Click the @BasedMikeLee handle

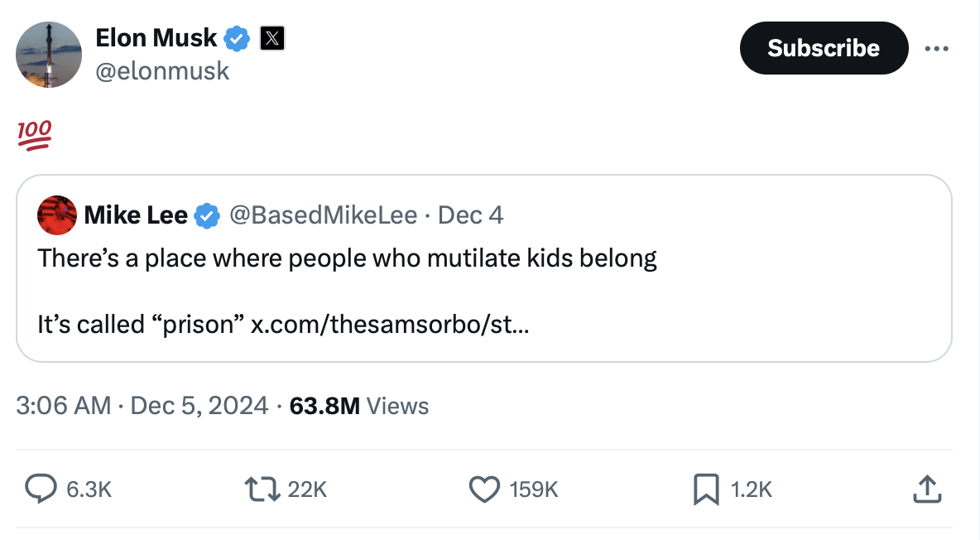point(322,215)
